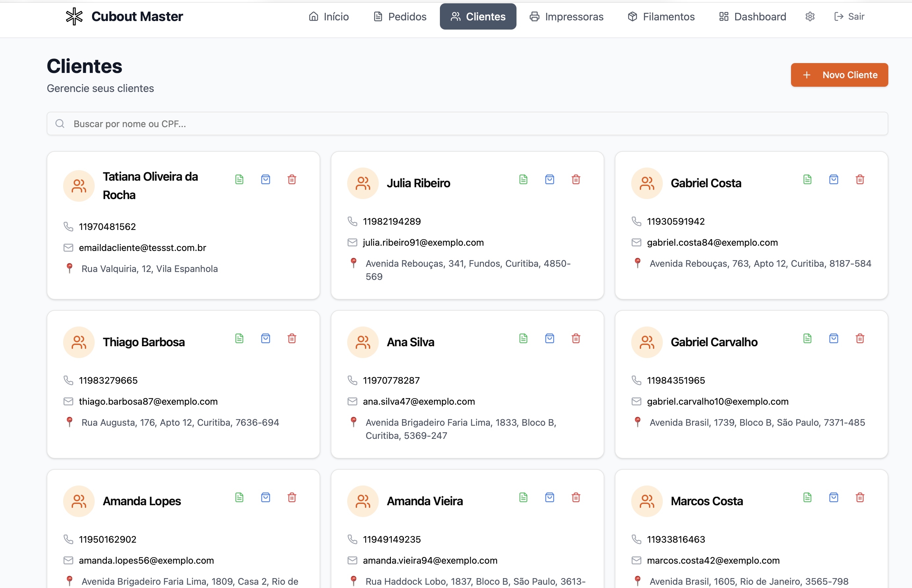Delete Amanda Vieira via trash icon
Image resolution: width=912 pixels, height=588 pixels.
(x=576, y=497)
